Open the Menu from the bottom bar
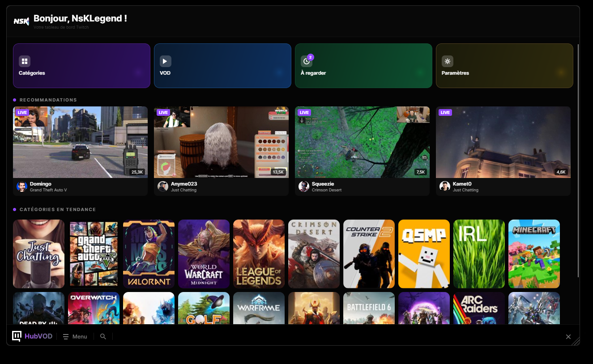The image size is (593, 364). click(75, 336)
